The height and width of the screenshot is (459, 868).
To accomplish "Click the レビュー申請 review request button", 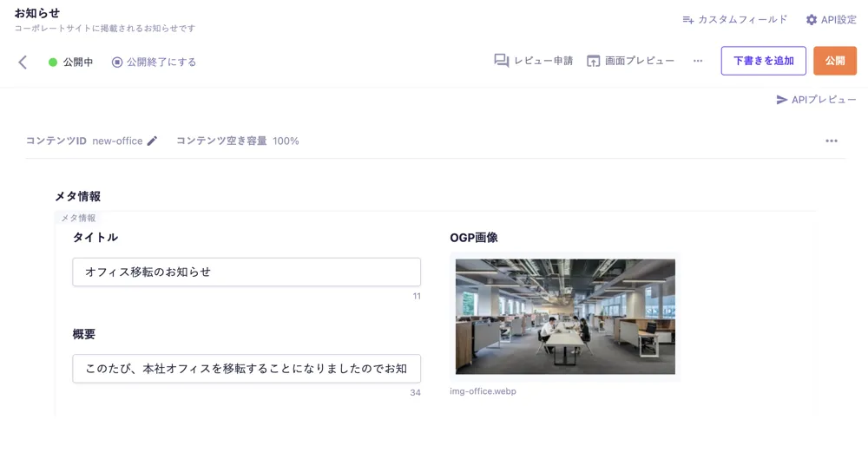I will (534, 61).
